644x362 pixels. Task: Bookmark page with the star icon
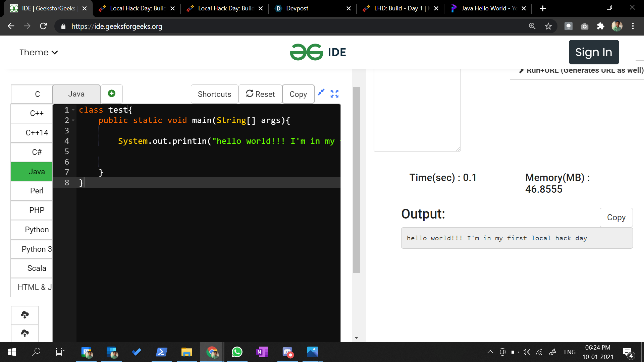(548, 26)
